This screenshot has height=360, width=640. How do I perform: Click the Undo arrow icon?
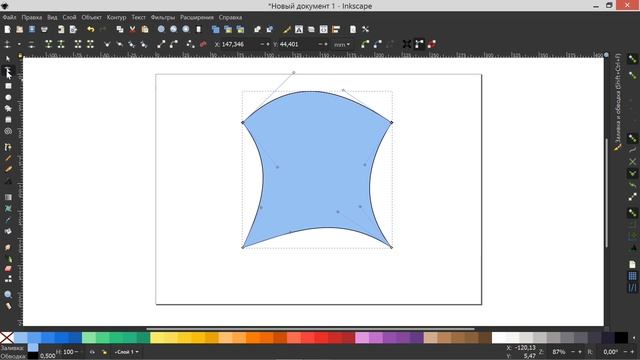click(x=91, y=29)
